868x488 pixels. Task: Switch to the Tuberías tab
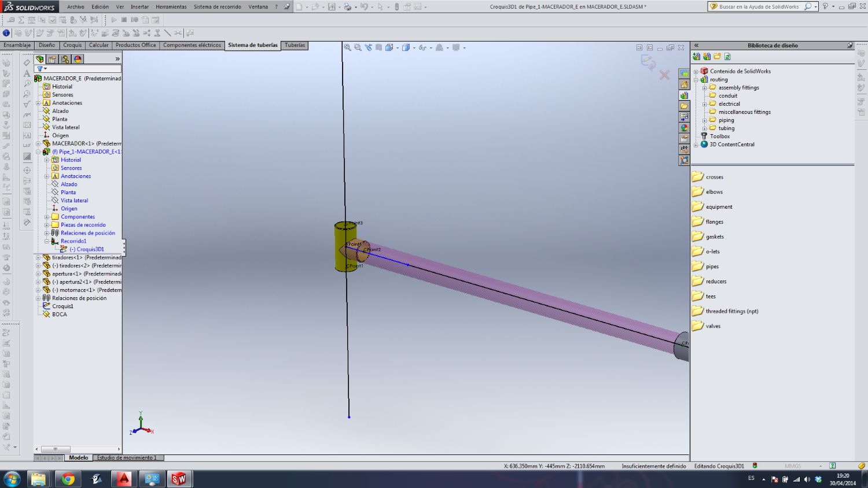[295, 45]
